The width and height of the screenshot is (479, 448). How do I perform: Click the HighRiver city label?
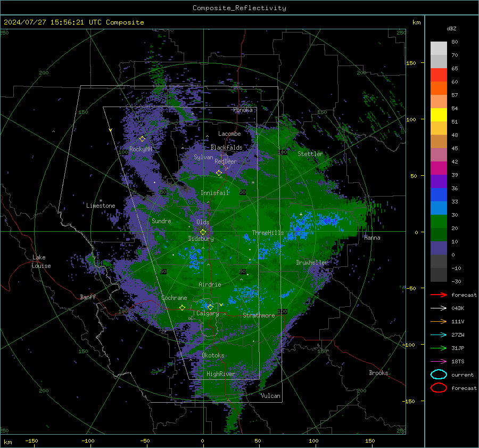220,374
